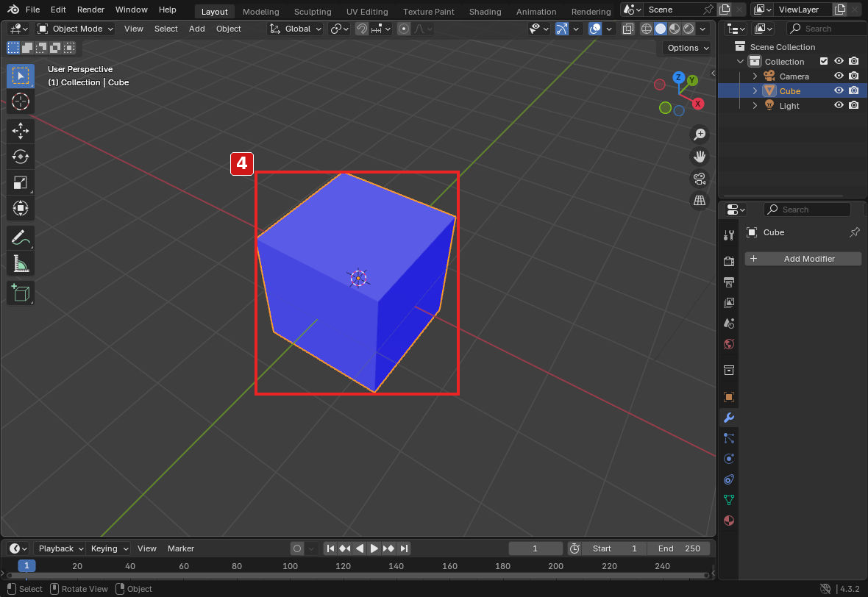Click the pan view hand icon
The width and height of the screenshot is (868, 597).
tap(700, 157)
